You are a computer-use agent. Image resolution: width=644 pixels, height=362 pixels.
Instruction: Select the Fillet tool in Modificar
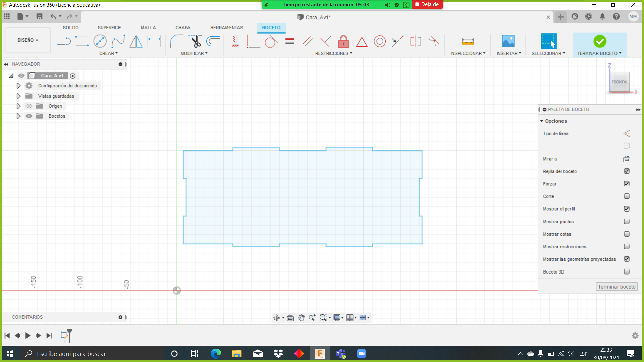click(x=176, y=41)
